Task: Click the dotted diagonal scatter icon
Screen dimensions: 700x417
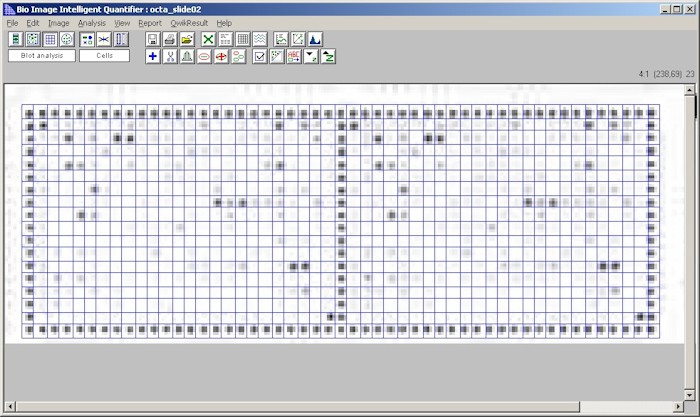Action: pyautogui.click(x=277, y=56)
